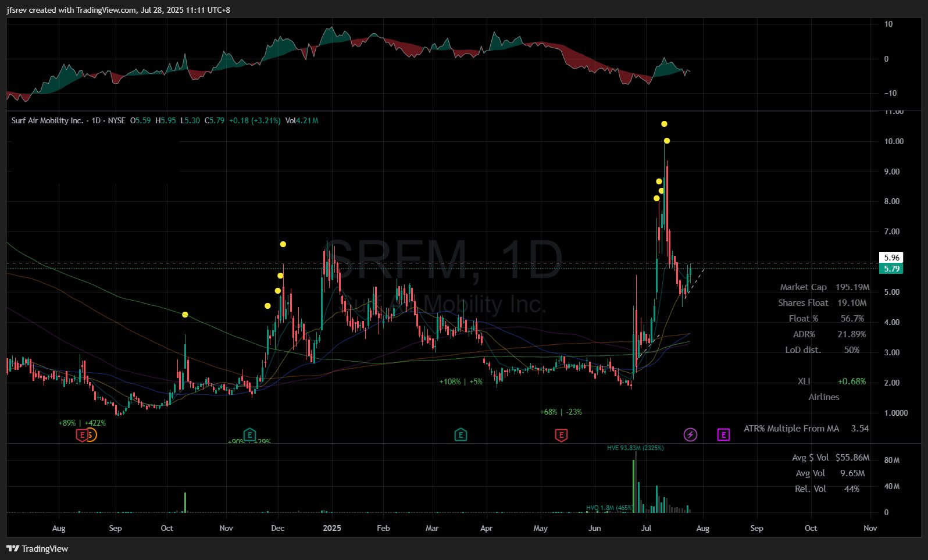Click the XLI +0.68% sector label

(x=831, y=381)
